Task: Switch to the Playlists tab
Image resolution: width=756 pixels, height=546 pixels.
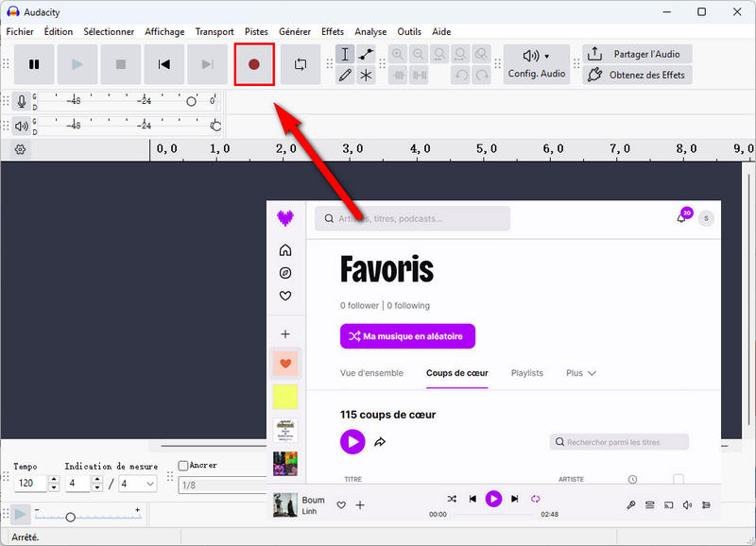Action: (x=526, y=373)
